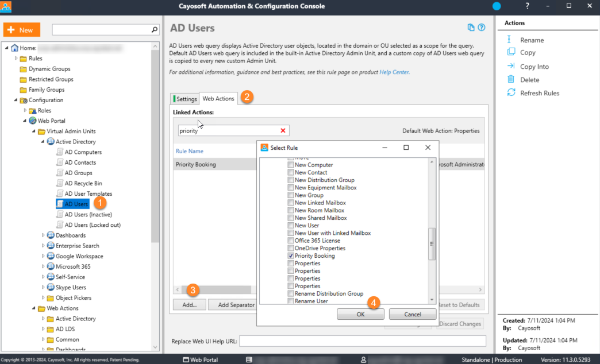Click the Add... button
Image resolution: width=600 pixels, height=364 pixels.
[190, 305]
